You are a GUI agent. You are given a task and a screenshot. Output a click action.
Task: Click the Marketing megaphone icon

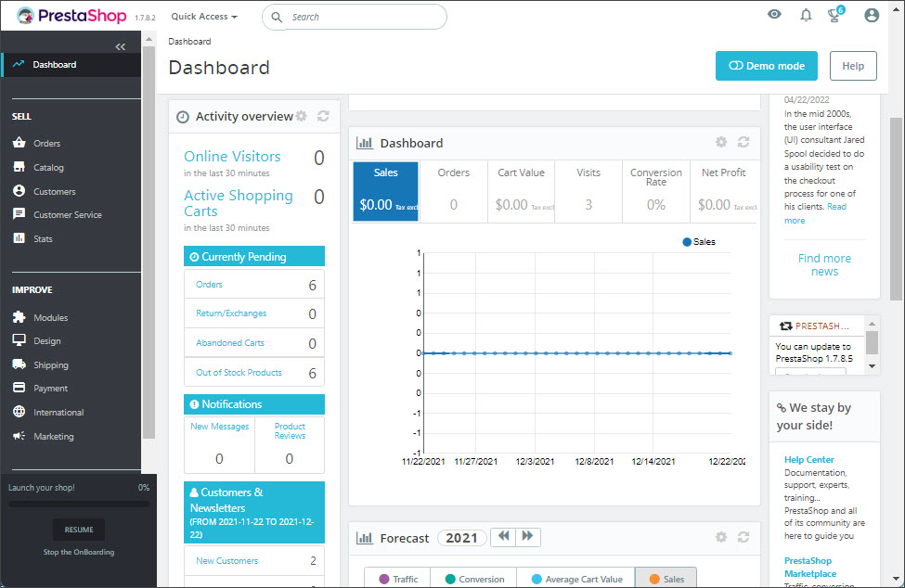point(19,436)
